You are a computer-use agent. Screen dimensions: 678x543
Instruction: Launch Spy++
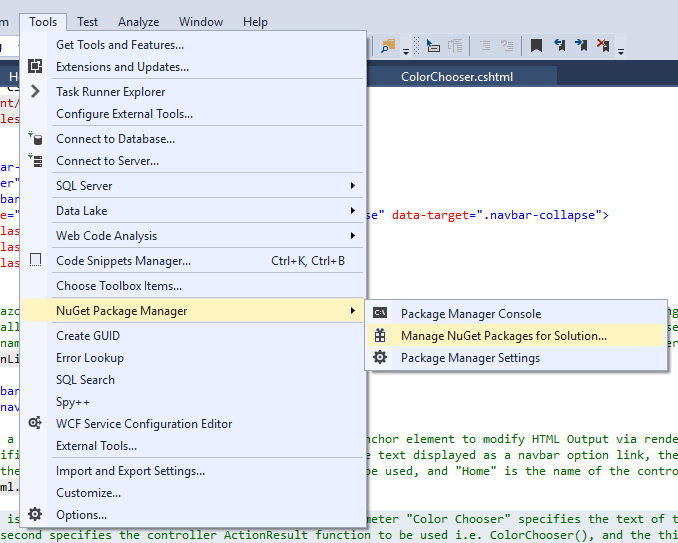click(x=192, y=402)
